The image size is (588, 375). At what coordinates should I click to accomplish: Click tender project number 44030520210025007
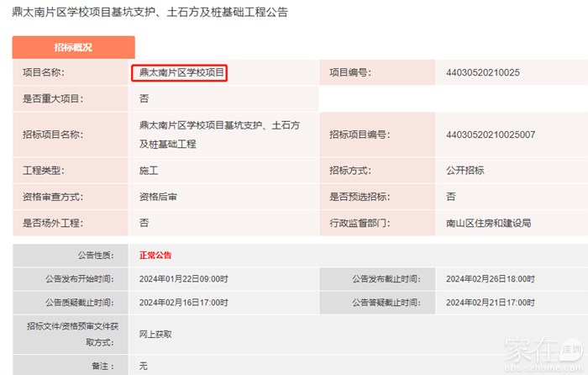[x=491, y=135]
